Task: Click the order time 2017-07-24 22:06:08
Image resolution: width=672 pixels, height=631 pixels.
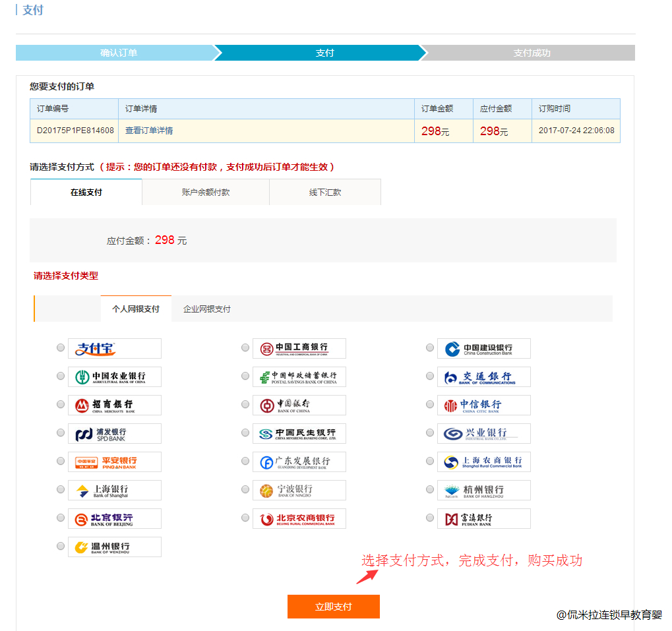Action: click(x=576, y=131)
